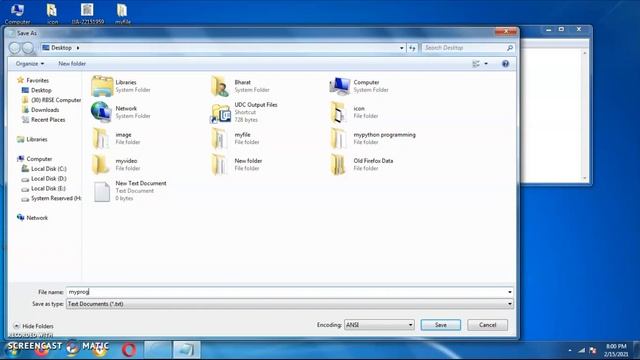Screen dimensions: 640x360
Task: Click the network tray icon
Action: pos(582,350)
